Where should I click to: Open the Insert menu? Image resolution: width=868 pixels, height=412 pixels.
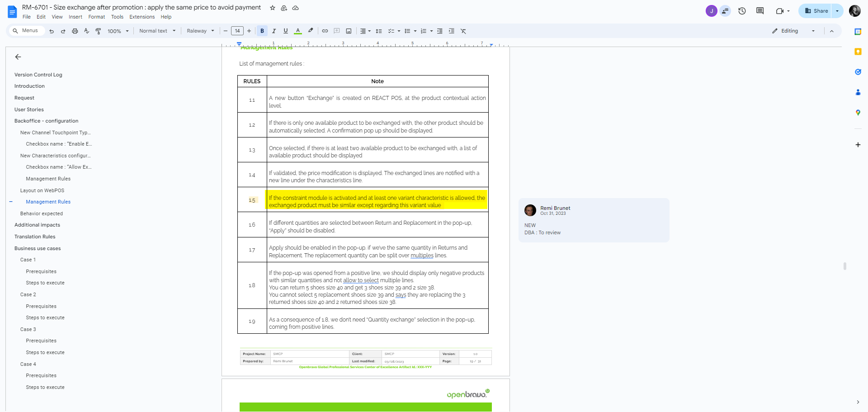tap(75, 17)
